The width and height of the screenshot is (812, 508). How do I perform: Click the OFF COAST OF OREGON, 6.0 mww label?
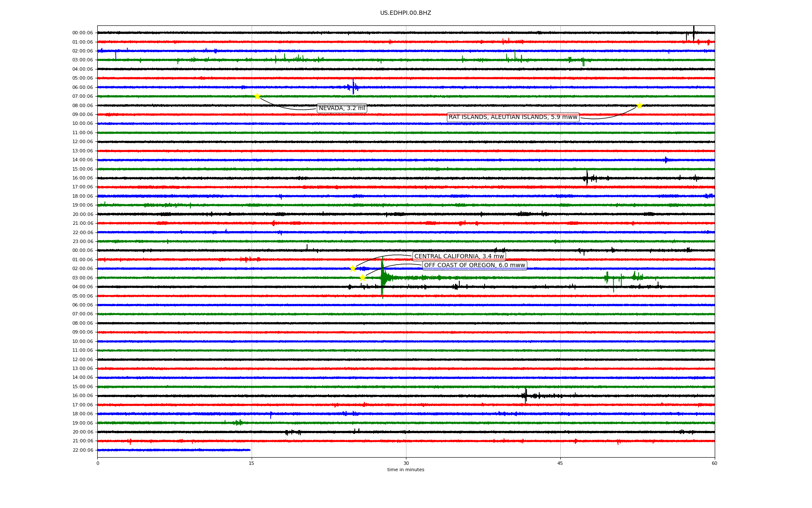pos(475,265)
